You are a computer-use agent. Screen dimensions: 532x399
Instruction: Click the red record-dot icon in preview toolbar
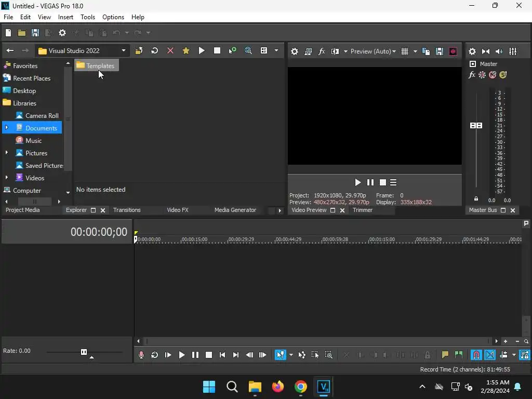coord(453,51)
